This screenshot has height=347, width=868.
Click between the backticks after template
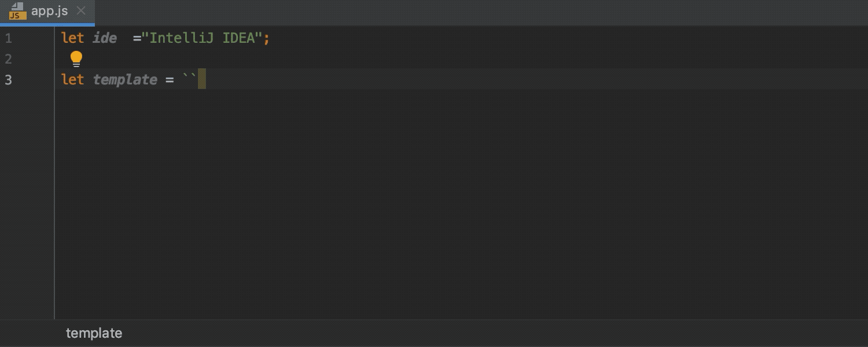[x=189, y=79]
